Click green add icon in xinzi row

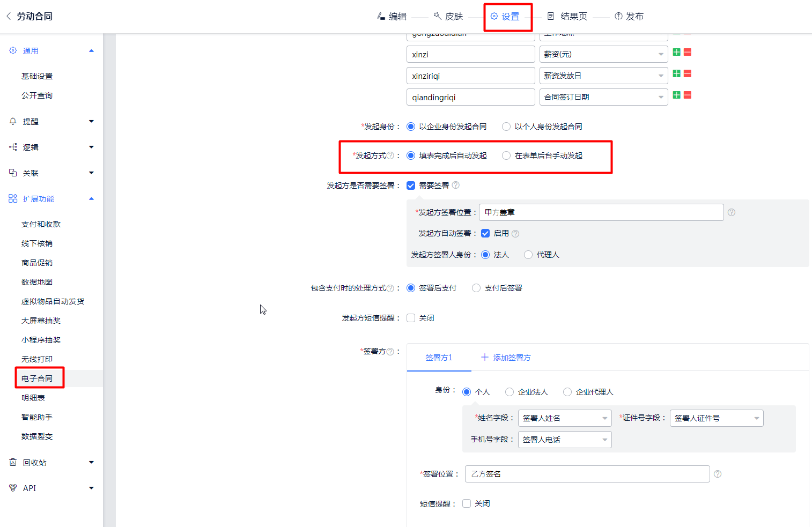point(677,52)
